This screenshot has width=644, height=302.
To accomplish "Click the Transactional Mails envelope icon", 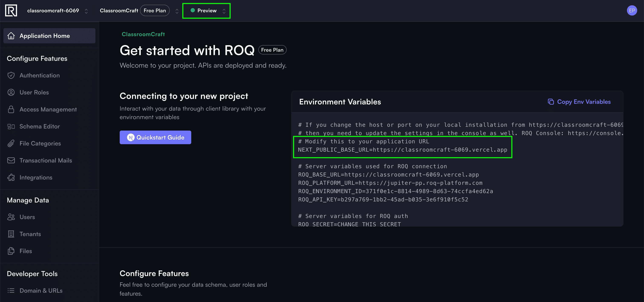I will 11,161.
